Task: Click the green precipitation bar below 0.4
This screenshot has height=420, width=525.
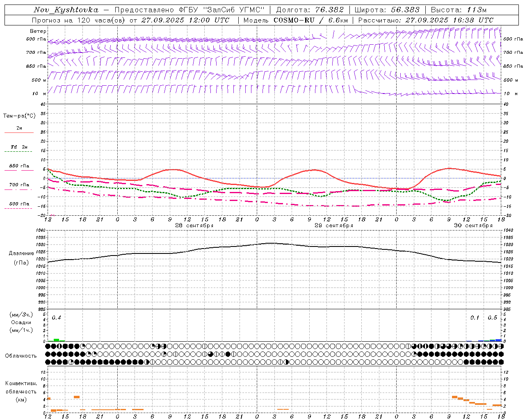Action: [57, 340]
